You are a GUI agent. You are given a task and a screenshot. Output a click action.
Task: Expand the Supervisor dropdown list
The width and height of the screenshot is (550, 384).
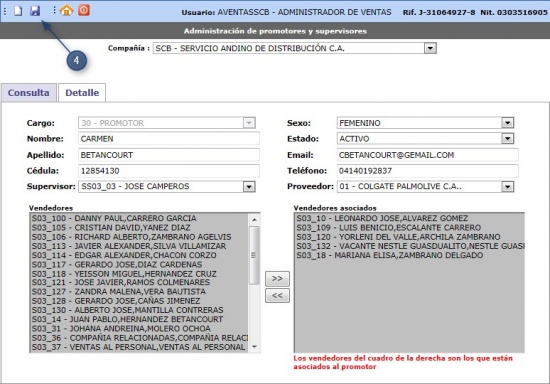[249, 187]
